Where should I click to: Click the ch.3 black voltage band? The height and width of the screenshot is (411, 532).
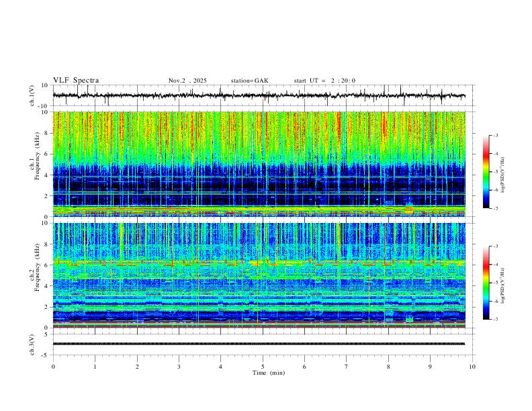coord(259,344)
